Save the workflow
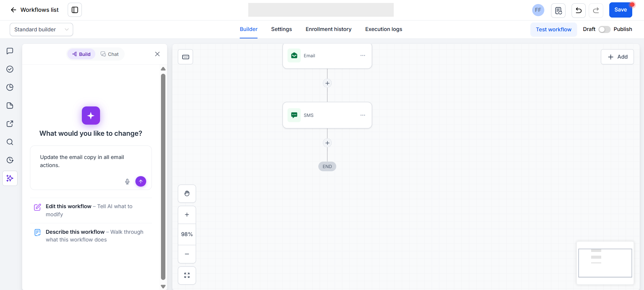This screenshot has height=290, width=644. pos(620,10)
